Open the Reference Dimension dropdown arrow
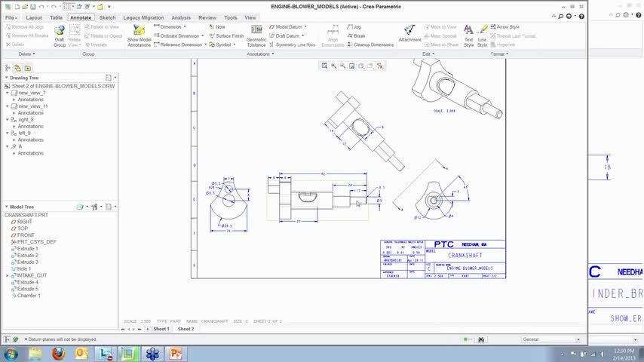 (205, 44)
